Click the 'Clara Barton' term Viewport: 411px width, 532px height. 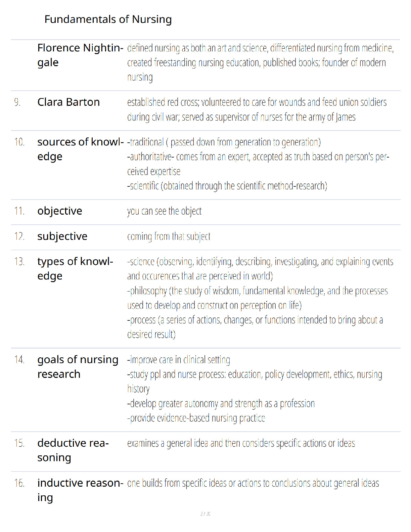point(68,102)
